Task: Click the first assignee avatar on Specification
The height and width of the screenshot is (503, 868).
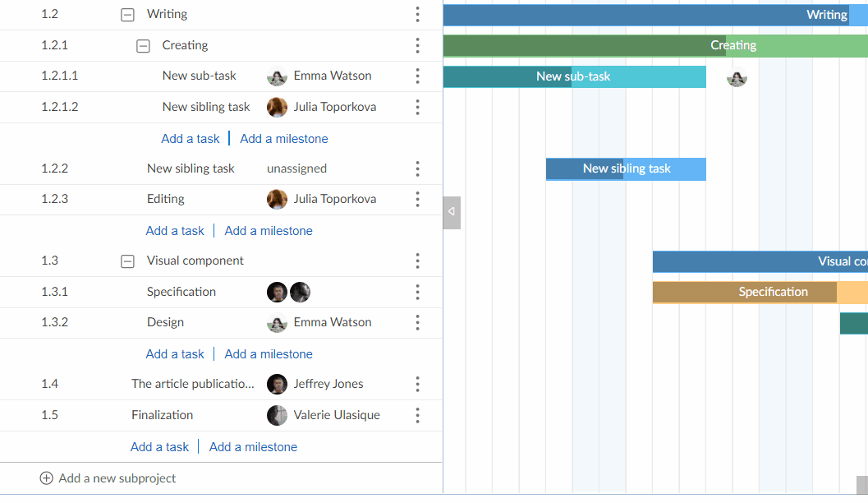Action: (277, 292)
